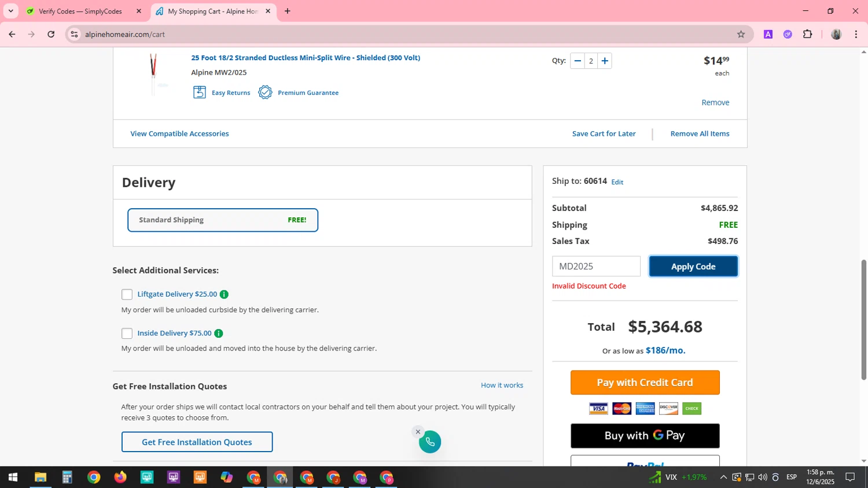Open View Compatible Accessories link
This screenshot has width=868, height=488.
click(179, 134)
